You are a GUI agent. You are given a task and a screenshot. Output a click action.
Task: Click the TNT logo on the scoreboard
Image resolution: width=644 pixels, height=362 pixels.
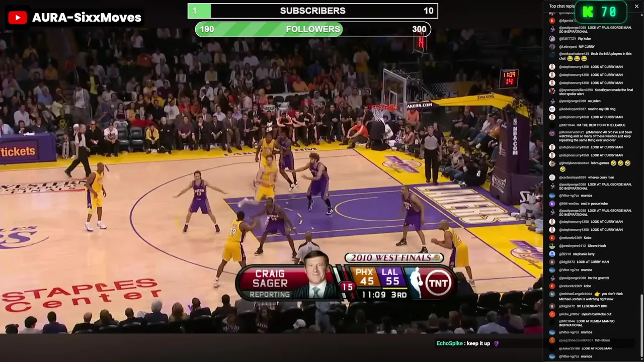(439, 283)
